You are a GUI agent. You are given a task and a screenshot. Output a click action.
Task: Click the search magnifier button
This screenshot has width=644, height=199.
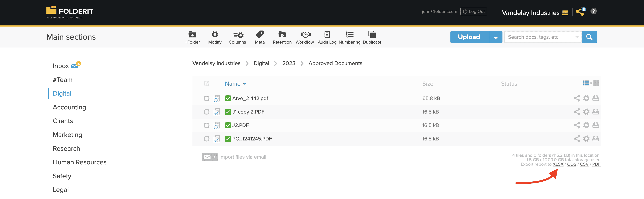[589, 37]
